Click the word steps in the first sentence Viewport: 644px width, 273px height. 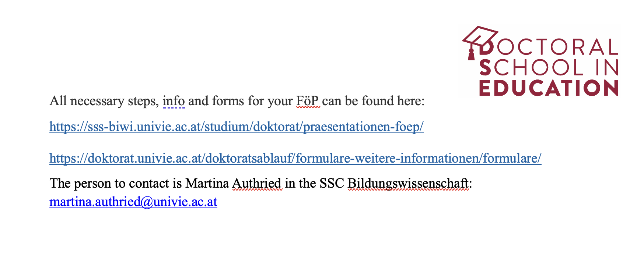pyautogui.click(x=143, y=102)
